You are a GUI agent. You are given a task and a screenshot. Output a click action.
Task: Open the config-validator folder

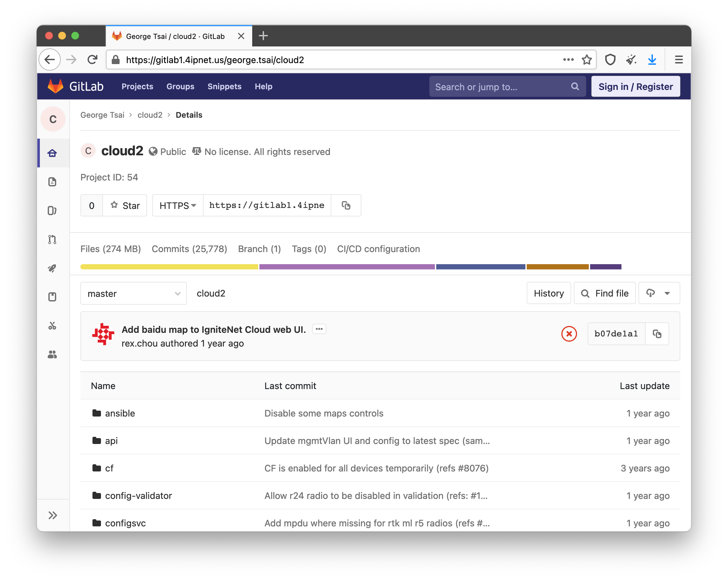139,496
